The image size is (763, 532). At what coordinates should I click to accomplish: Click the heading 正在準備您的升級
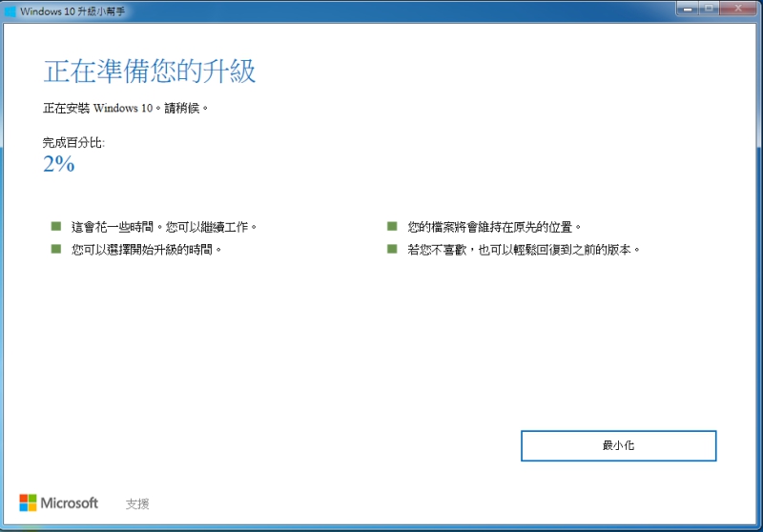coord(150,71)
